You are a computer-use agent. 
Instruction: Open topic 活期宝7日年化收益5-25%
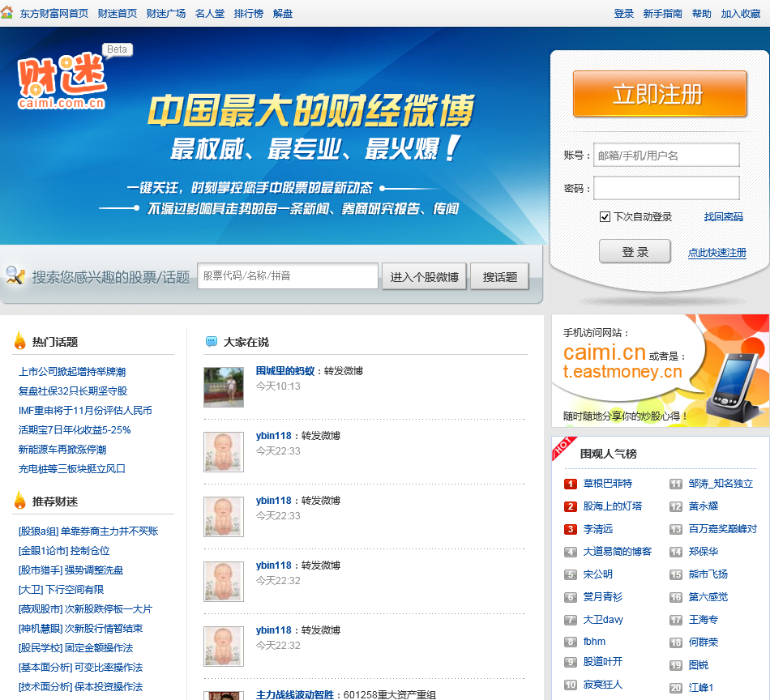point(75,430)
